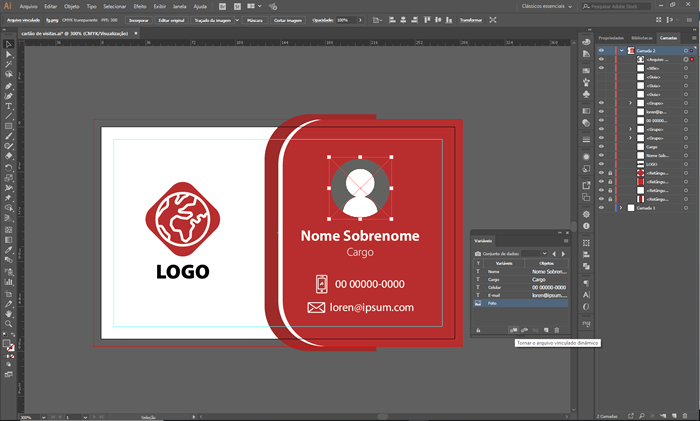Image resolution: width=700 pixels, height=421 pixels.
Task: Click the Cortar imagem button
Action: (x=288, y=20)
